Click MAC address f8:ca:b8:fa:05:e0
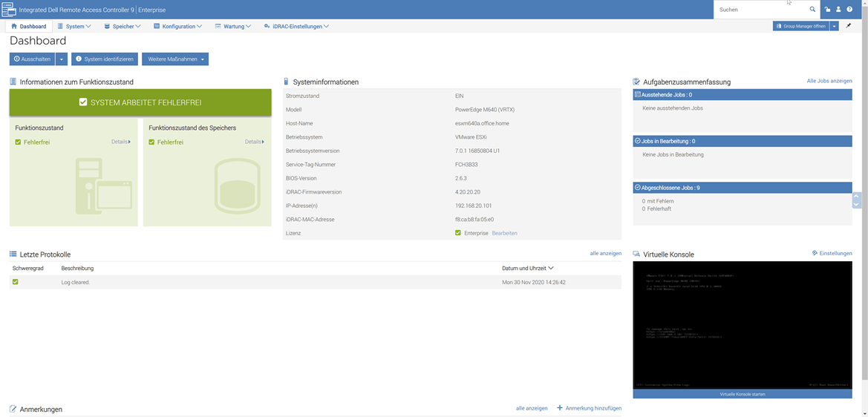Screen dimensions: 868x417 [474, 219]
